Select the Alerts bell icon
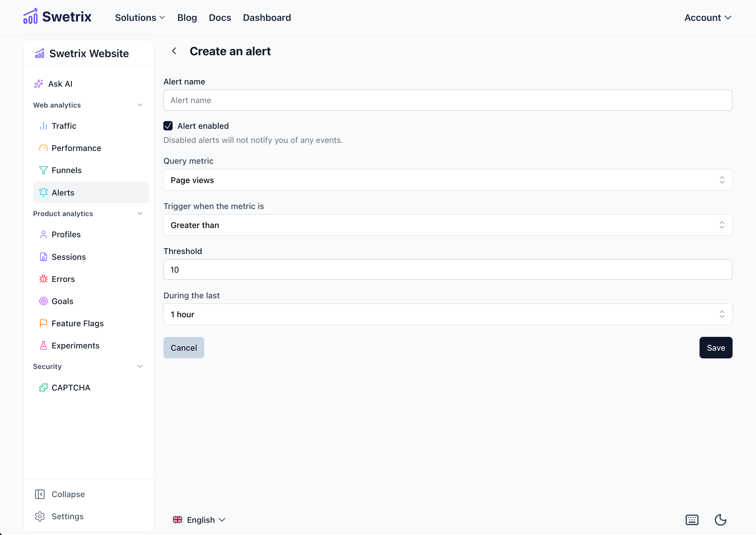 pyautogui.click(x=43, y=192)
